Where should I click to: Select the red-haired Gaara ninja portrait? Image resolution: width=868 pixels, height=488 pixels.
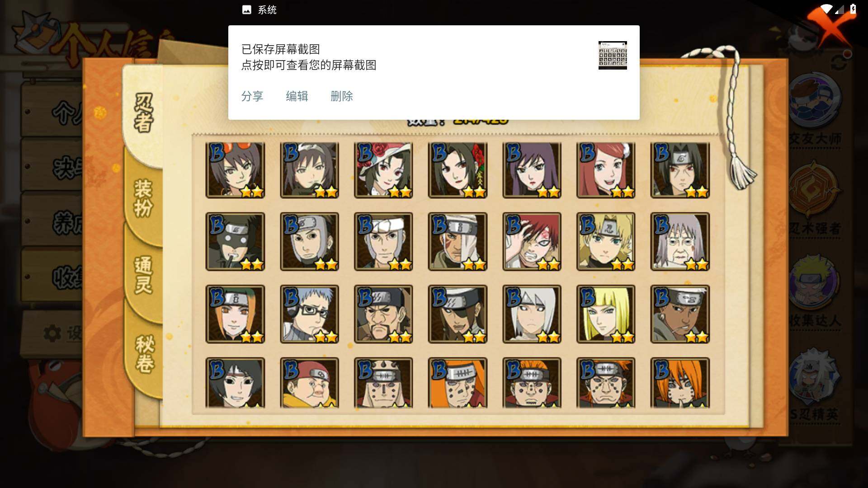(532, 242)
